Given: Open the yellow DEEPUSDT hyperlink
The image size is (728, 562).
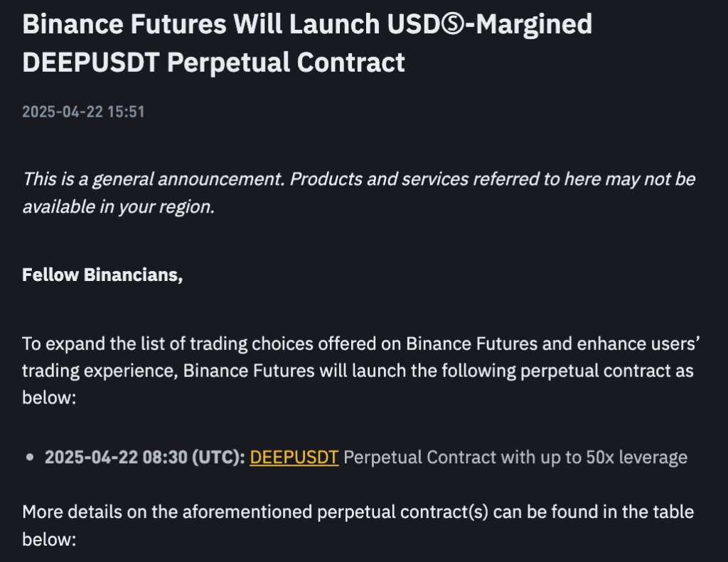Looking at the screenshot, I should coord(294,457).
